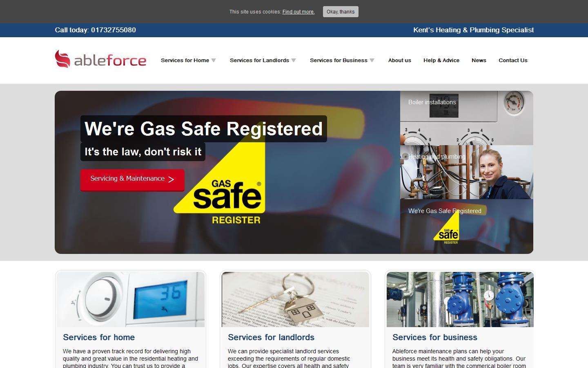Click the Find out more cookie link

pyautogui.click(x=298, y=12)
